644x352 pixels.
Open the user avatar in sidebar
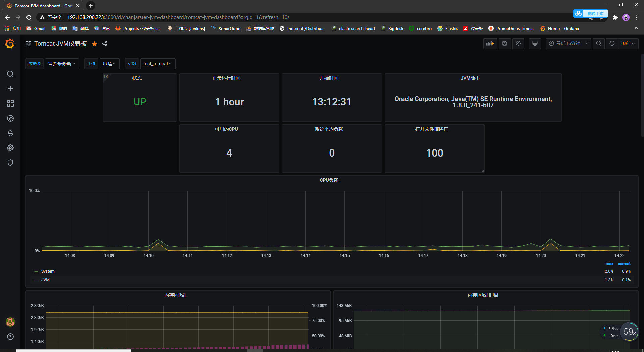click(10, 322)
